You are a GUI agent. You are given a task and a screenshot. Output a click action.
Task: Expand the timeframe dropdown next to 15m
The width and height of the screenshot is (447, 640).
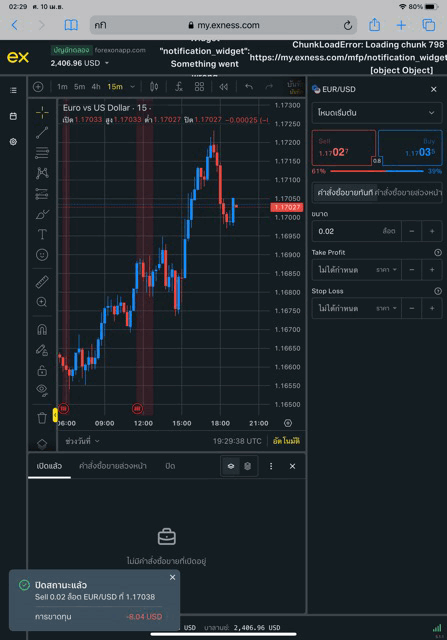coord(132,87)
